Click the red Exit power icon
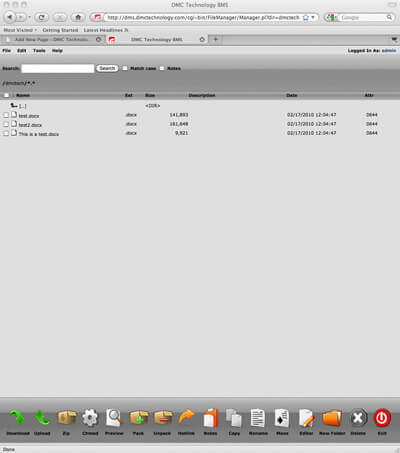The image size is (400, 453). 382,418
